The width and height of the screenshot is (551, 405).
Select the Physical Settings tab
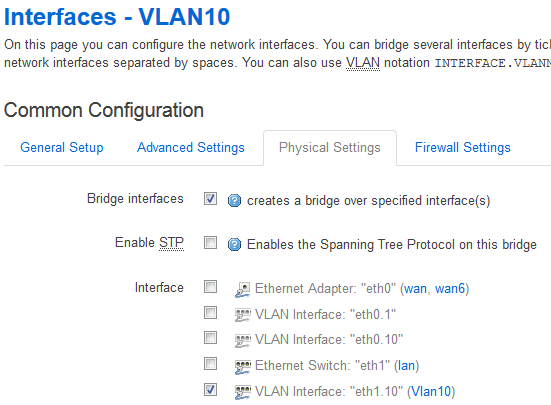pyautogui.click(x=330, y=148)
